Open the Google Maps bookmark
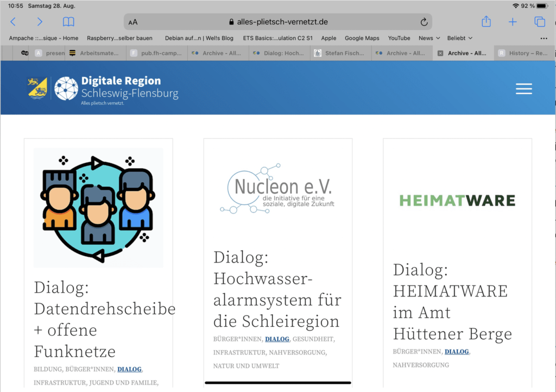This screenshot has height=392, width=556. coord(362,38)
